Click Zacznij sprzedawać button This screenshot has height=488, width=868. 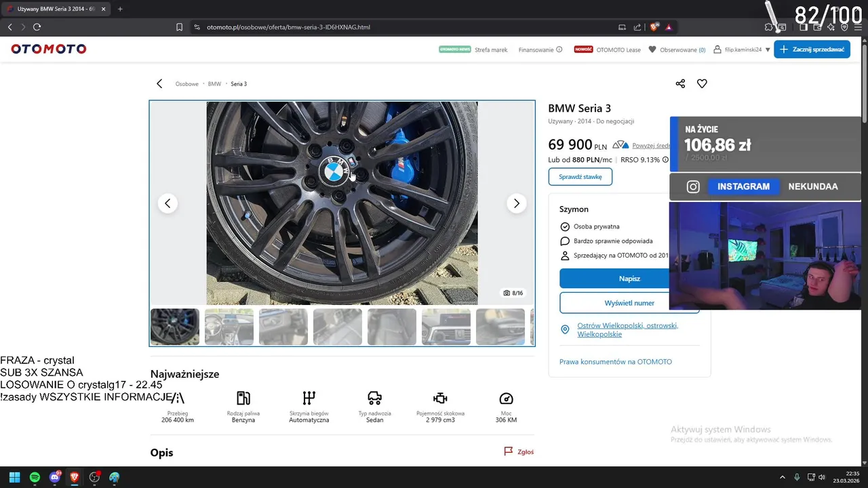812,49
